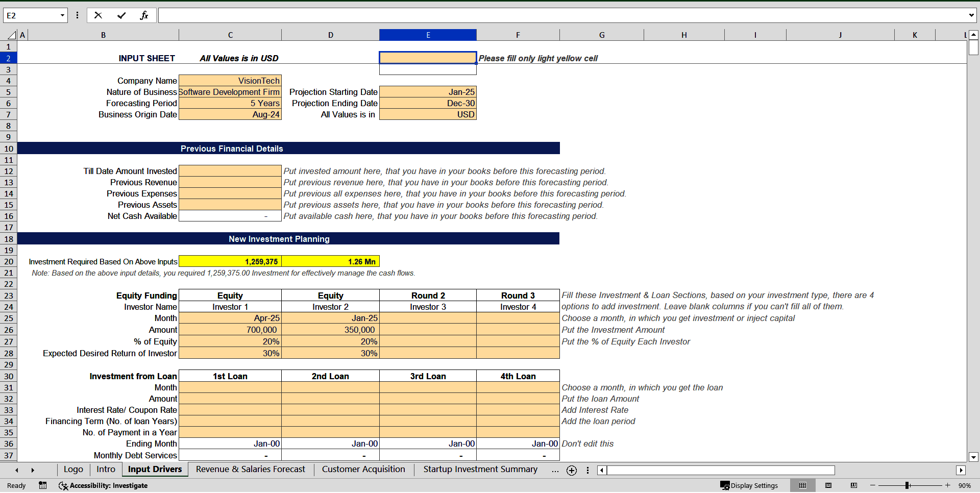This screenshot has height=493, width=980.
Task: Click the macro recording status icon
Action: pos(43,485)
